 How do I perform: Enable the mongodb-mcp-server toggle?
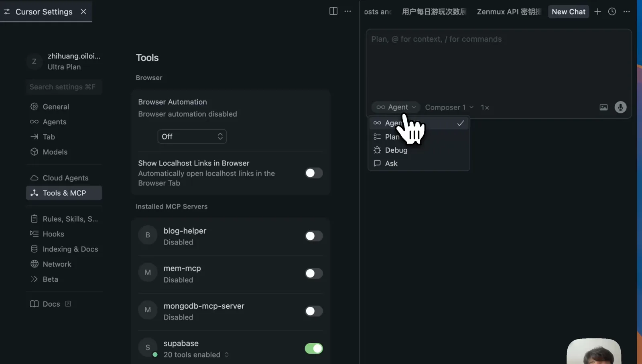tap(314, 311)
